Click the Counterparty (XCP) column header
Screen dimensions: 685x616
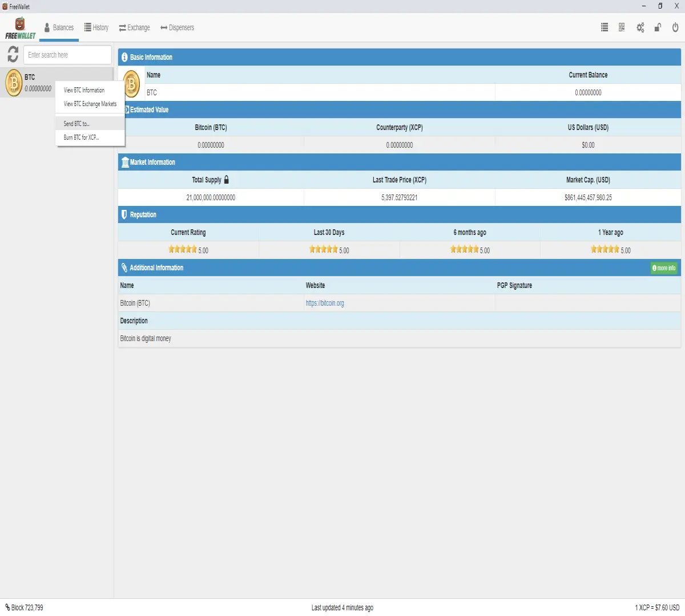pyautogui.click(x=400, y=128)
